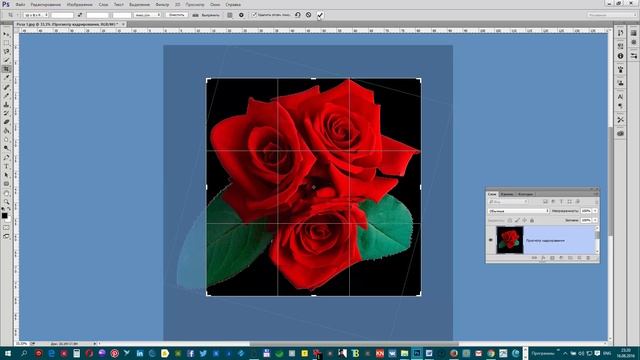
Task: Select the Hand tool
Action: [6, 193]
